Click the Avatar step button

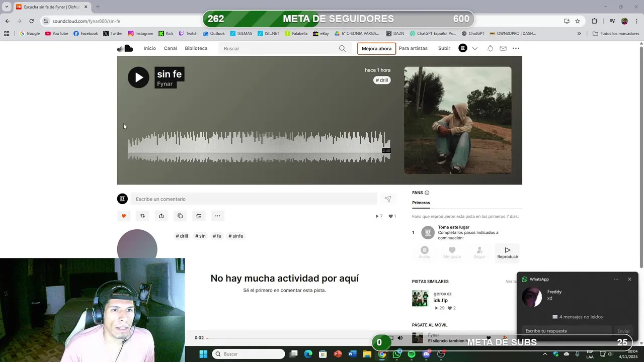[425, 252]
